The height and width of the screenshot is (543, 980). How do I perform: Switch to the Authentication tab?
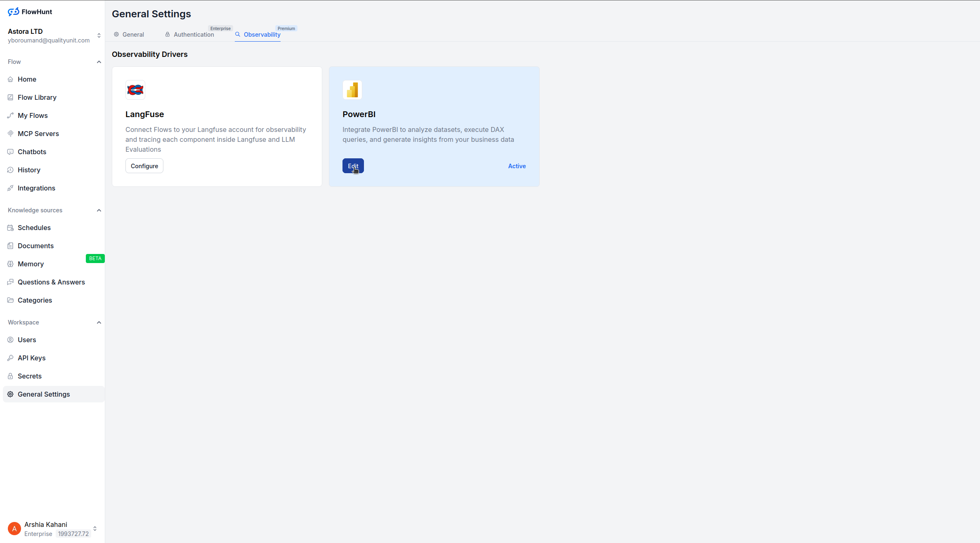pyautogui.click(x=190, y=35)
